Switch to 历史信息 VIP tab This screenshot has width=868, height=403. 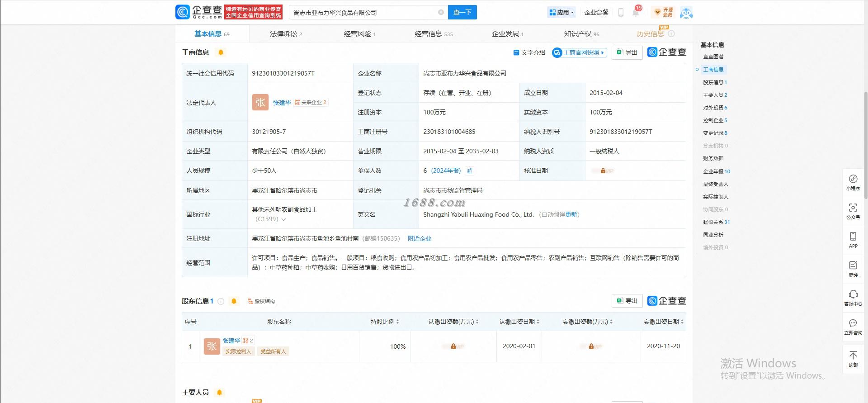point(650,34)
